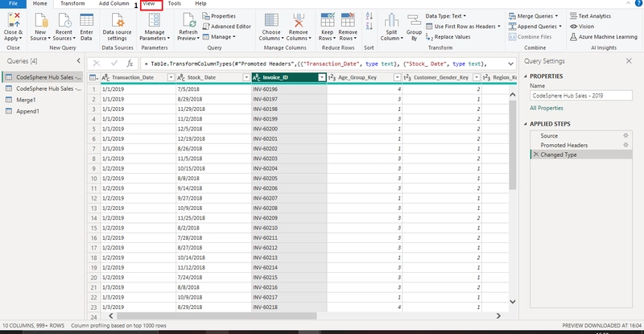The image size is (644, 334).
Task: Open the View ribbon tab
Action: pos(149,3)
